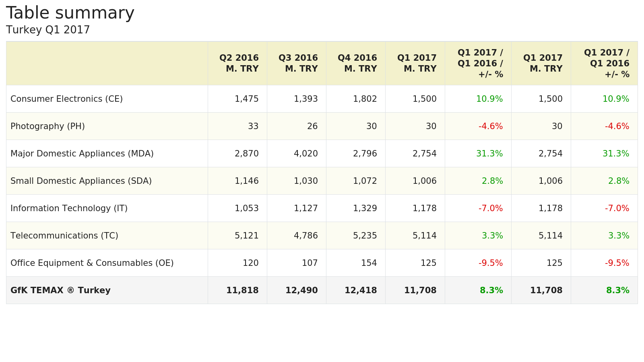Screen dimensions: 644x362
Task: Select the Major Domestic Appliances (MDA) row label
Action: tap(82, 154)
